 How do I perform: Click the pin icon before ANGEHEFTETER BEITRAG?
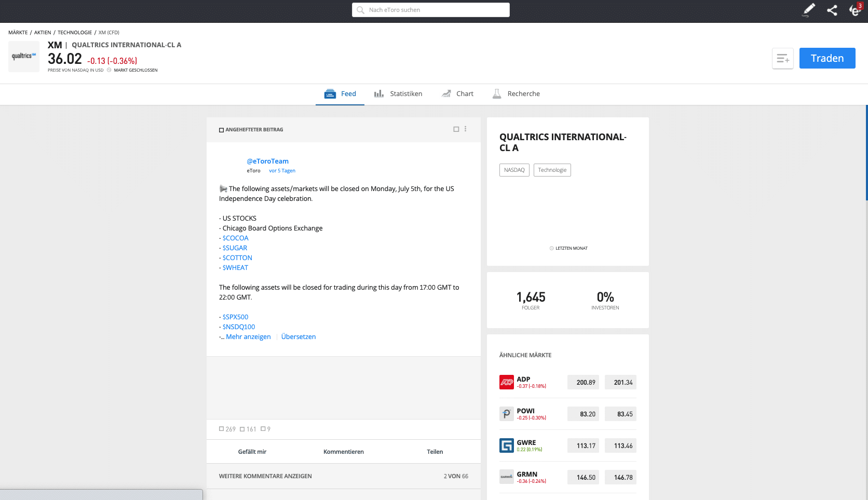221,130
